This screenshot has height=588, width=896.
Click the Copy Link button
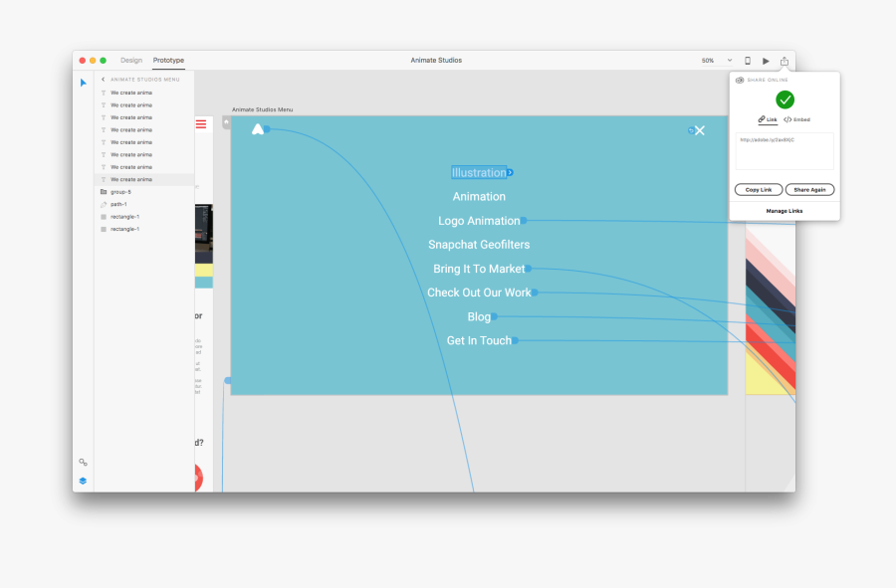[759, 190]
